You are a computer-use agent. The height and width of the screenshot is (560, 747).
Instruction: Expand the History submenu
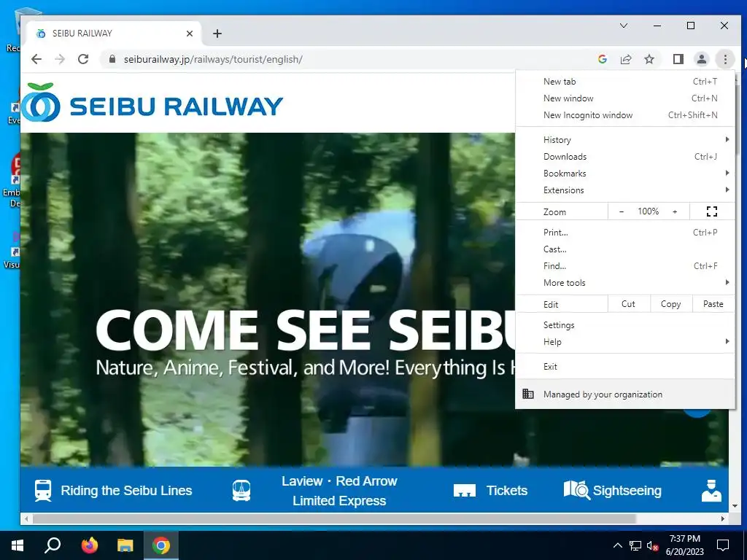point(625,139)
